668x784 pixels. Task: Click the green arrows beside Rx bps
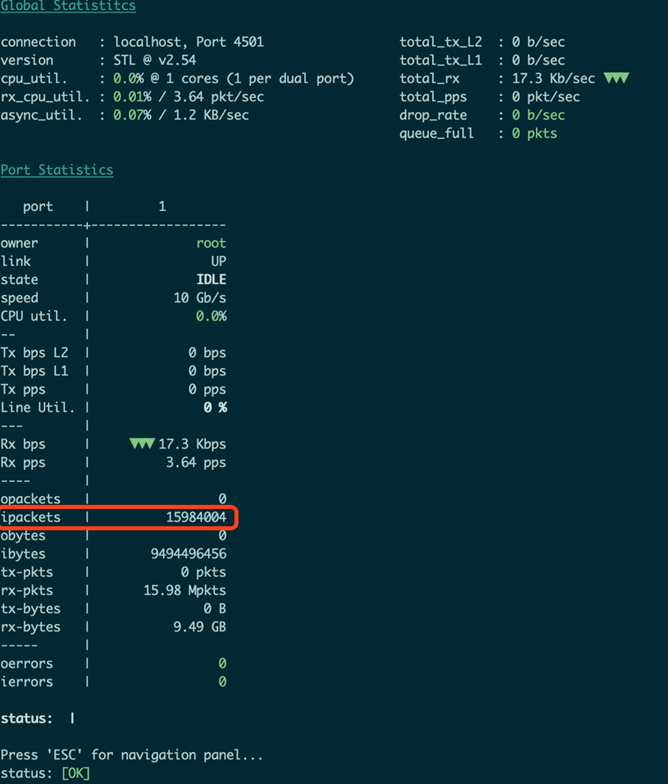tap(142, 444)
